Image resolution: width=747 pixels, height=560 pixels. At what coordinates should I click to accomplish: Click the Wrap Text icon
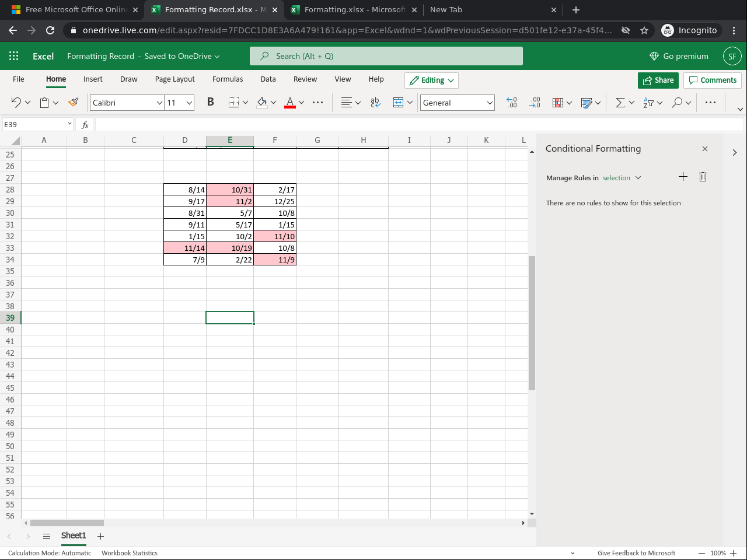point(375,102)
